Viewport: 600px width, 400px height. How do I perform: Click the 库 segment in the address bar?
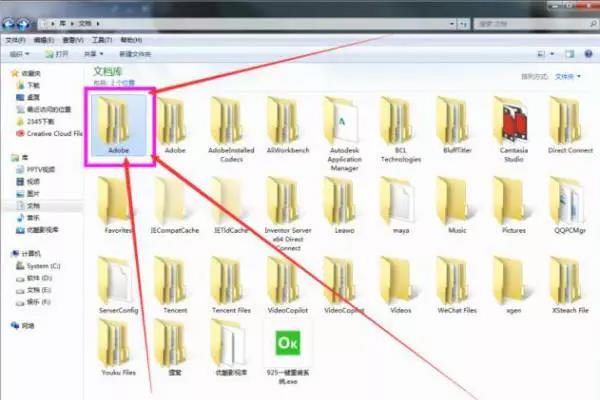62,24
